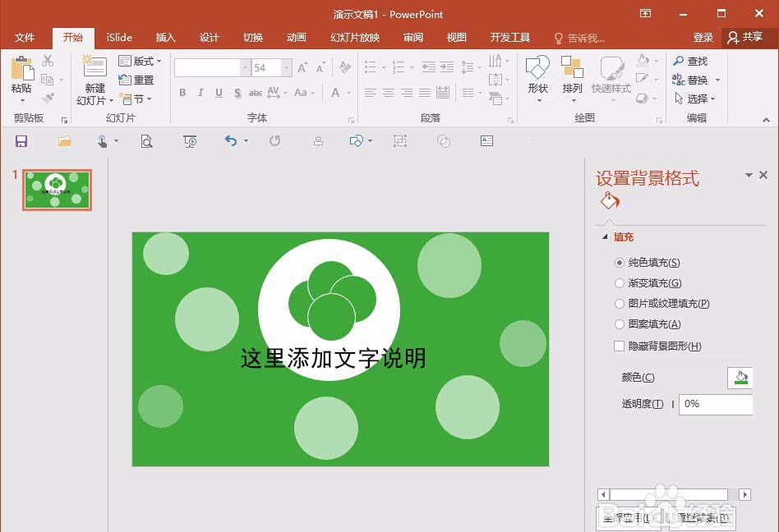Open the Shapes gallery icon

click(x=537, y=68)
